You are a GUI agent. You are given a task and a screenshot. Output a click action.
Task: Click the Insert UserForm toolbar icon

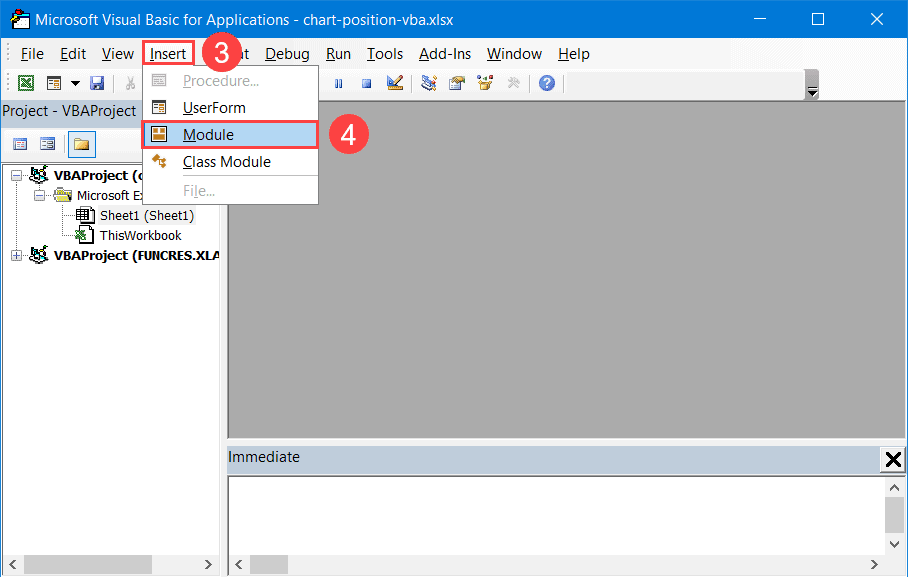(x=54, y=83)
